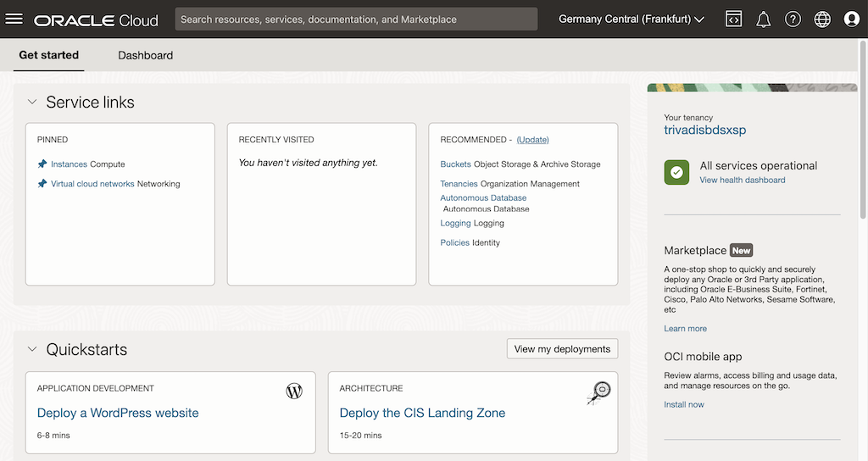
Task: Open the Buckets link
Action: 455,164
